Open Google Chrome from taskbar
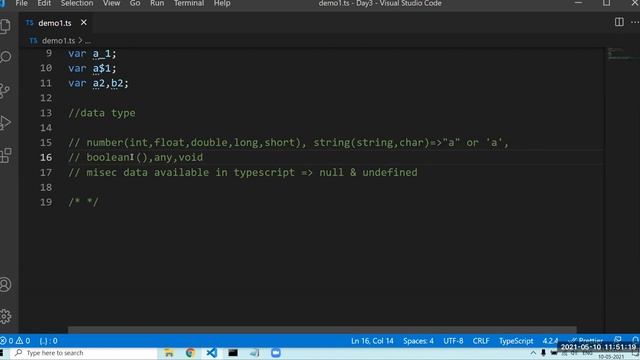640x360 pixels. click(x=190, y=353)
